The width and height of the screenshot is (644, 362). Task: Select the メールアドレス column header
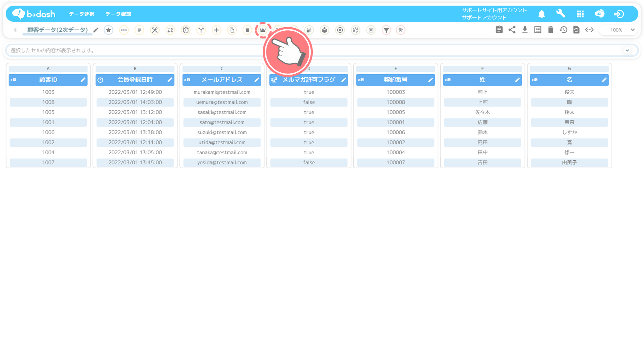pos(222,80)
